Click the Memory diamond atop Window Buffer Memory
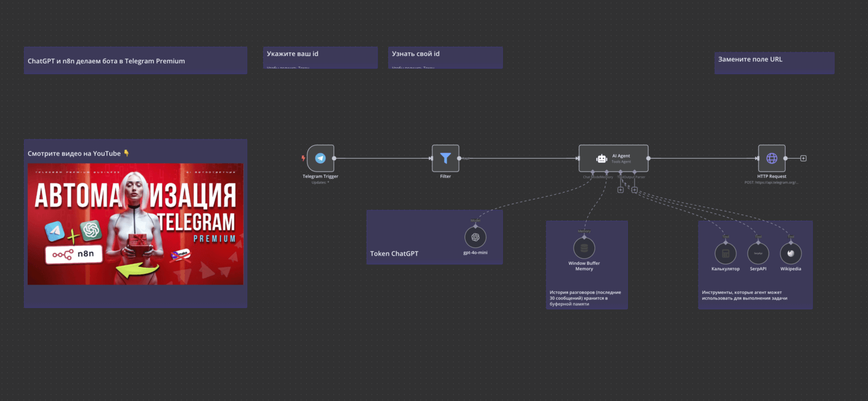868x401 pixels. click(x=584, y=237)
